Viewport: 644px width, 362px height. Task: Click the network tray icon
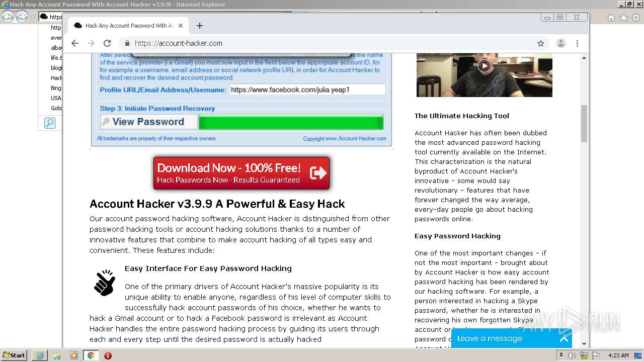click(x=585, y=355)
